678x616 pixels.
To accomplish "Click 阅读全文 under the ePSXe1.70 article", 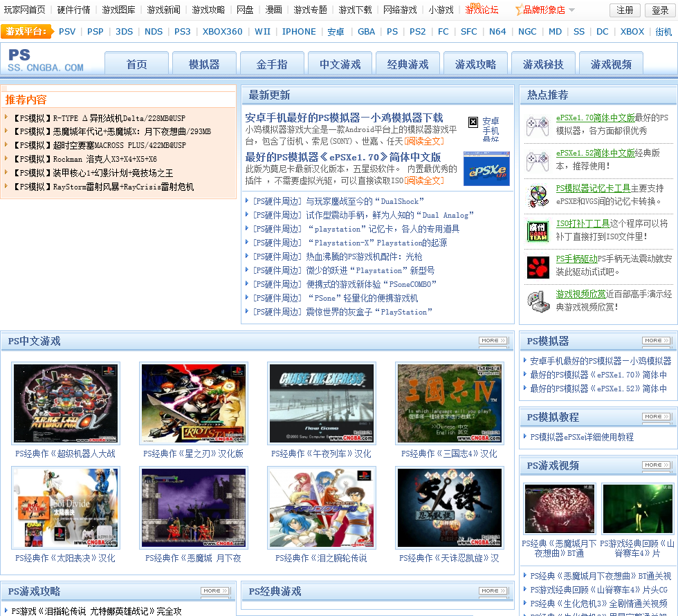I will [x=423, y=180].
